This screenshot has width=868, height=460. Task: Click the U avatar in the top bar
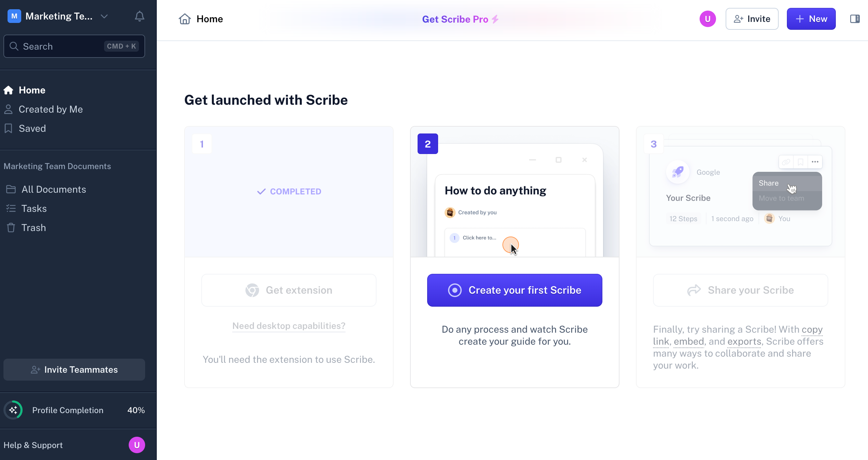[x=708, y=19]
